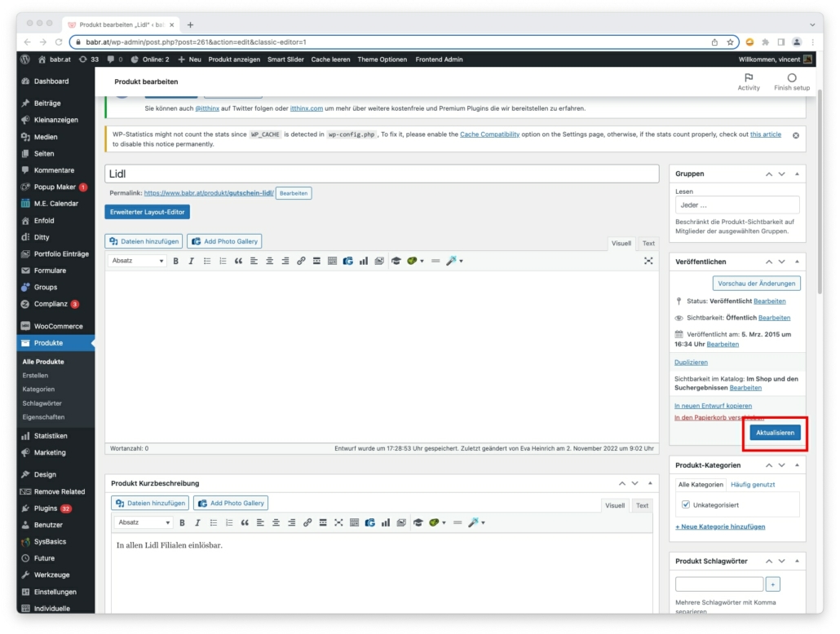
Task: Click insert link icon in main editor
Action: pos(301,261)
